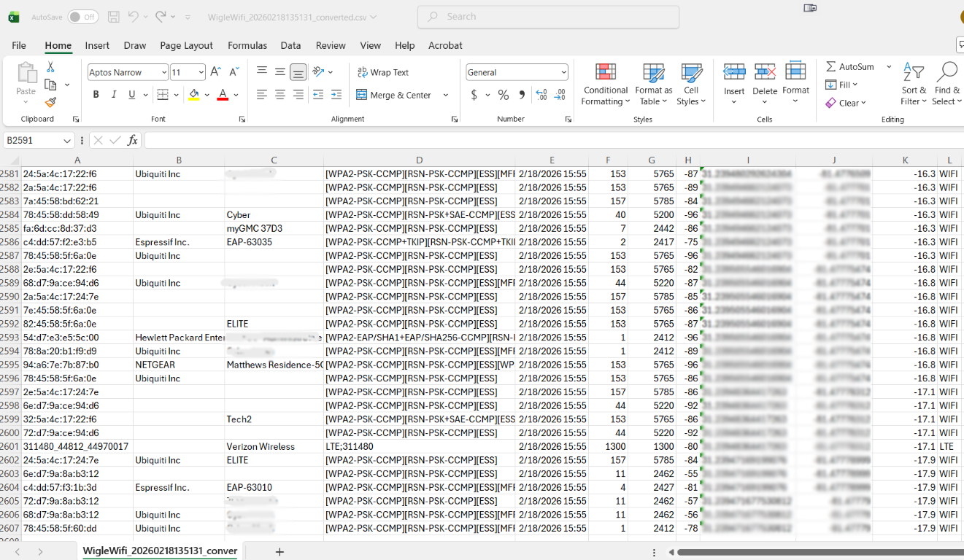
Task: Click the Paste clipboard icon
Action: point(26,72)
